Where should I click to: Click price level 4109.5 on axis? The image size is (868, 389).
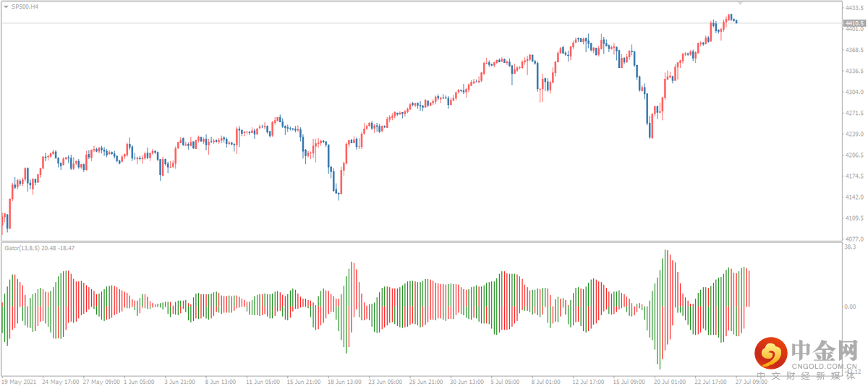point(854,218)
